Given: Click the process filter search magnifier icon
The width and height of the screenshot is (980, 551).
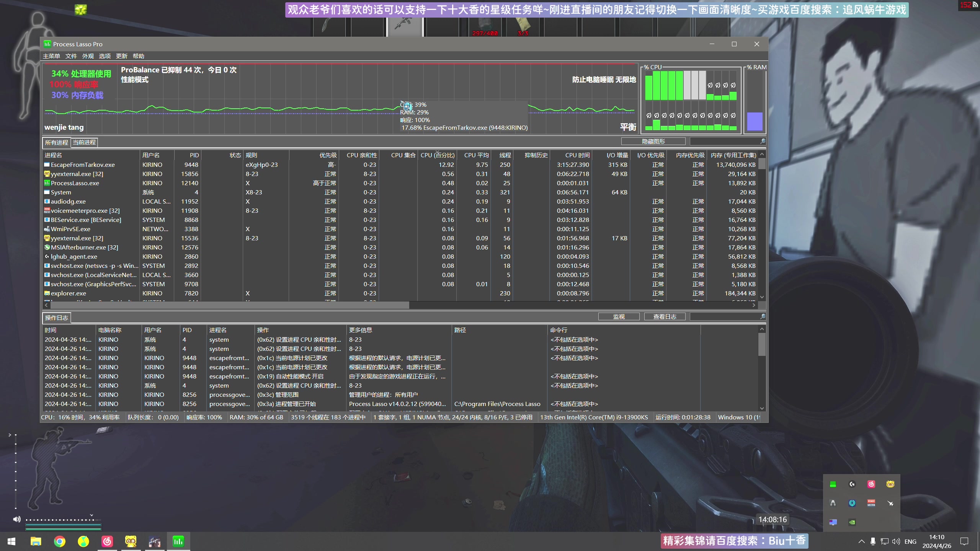Looking at the screenshot, I should pos(763,141).
